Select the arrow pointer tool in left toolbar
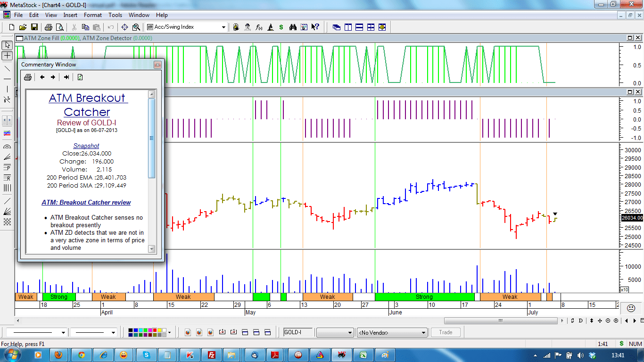 click(7, 45)
